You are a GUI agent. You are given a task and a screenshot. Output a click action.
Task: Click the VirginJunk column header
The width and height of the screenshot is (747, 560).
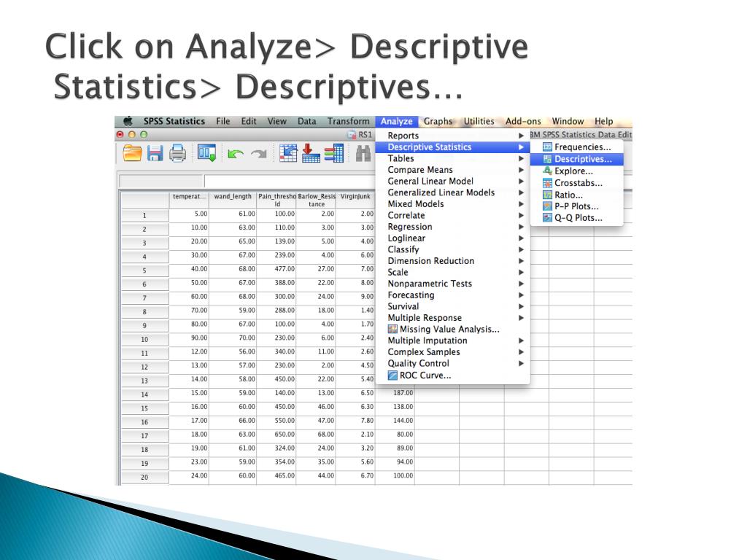coord(355,200)
